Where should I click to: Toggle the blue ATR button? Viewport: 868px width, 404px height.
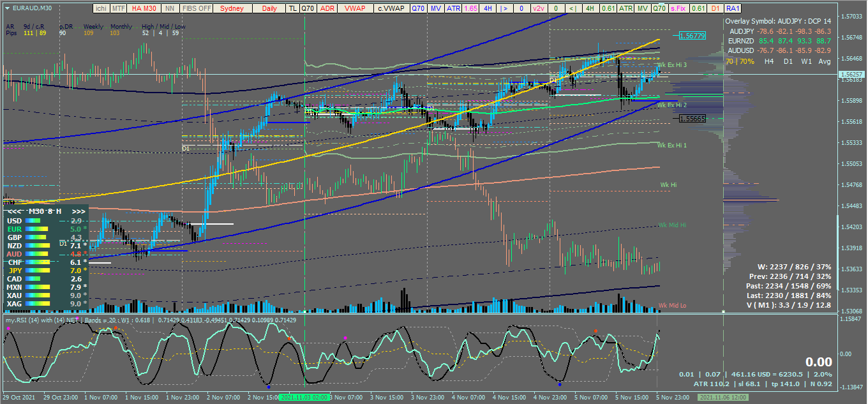tap(453, 8)
